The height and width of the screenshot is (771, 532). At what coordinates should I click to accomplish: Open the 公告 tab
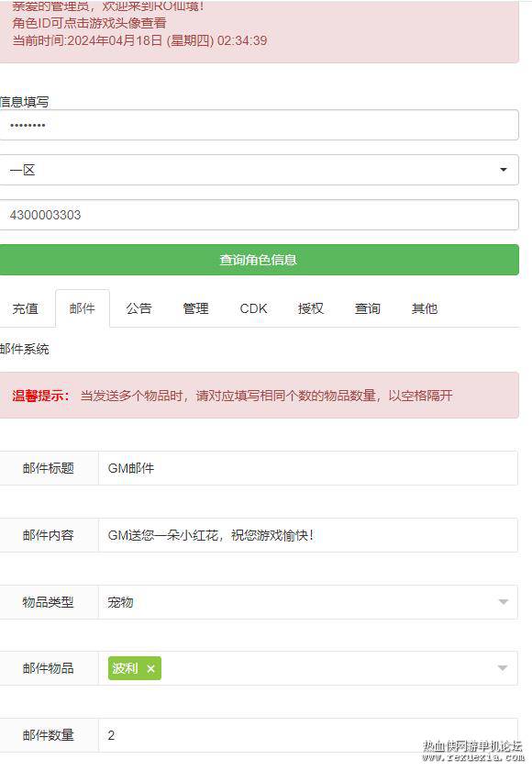[x=139, y=308]
